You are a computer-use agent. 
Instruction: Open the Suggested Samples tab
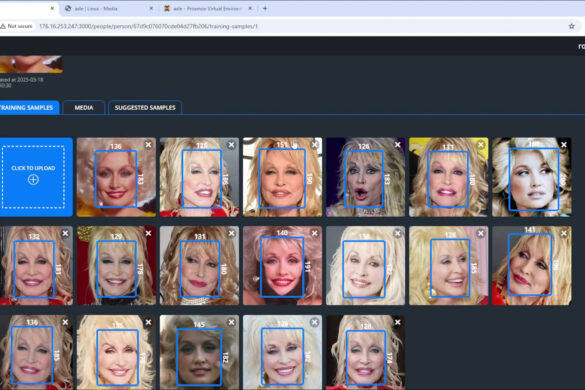tap(145, 107)
